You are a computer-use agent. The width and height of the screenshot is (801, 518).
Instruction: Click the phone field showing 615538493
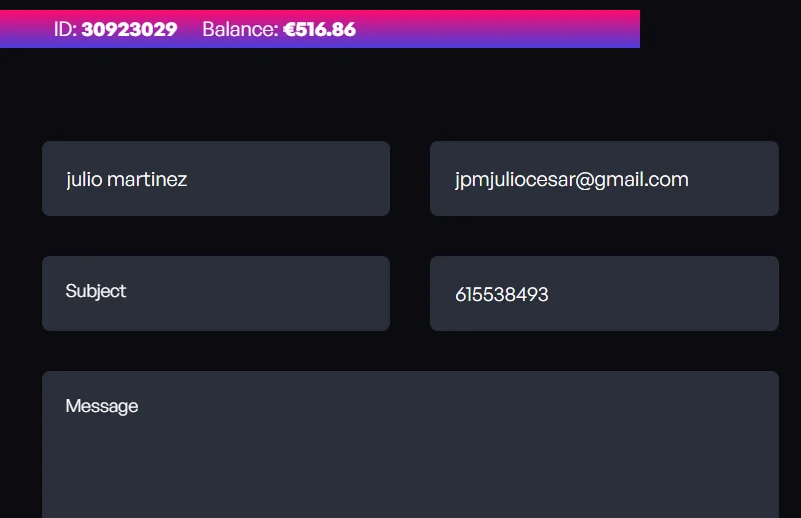(x=604, y=293)
